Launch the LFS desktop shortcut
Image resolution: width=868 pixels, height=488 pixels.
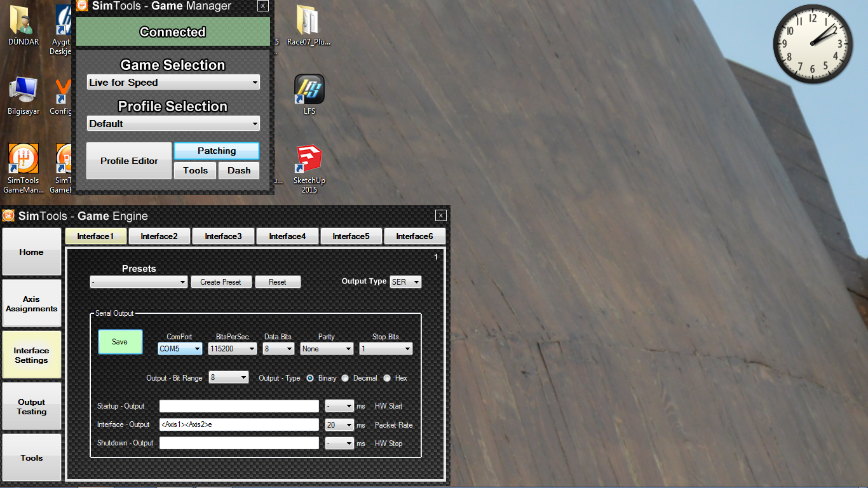[x=309, y=95]
